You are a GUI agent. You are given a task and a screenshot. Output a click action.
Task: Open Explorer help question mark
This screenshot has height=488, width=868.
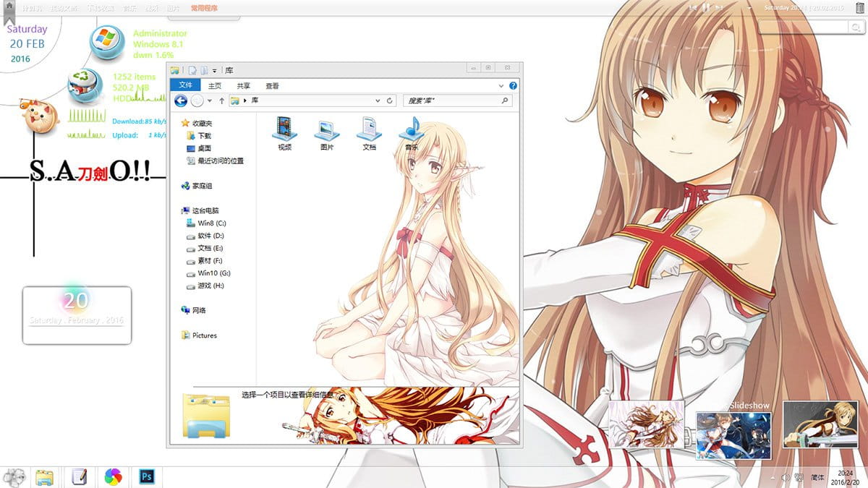[514, 85]
